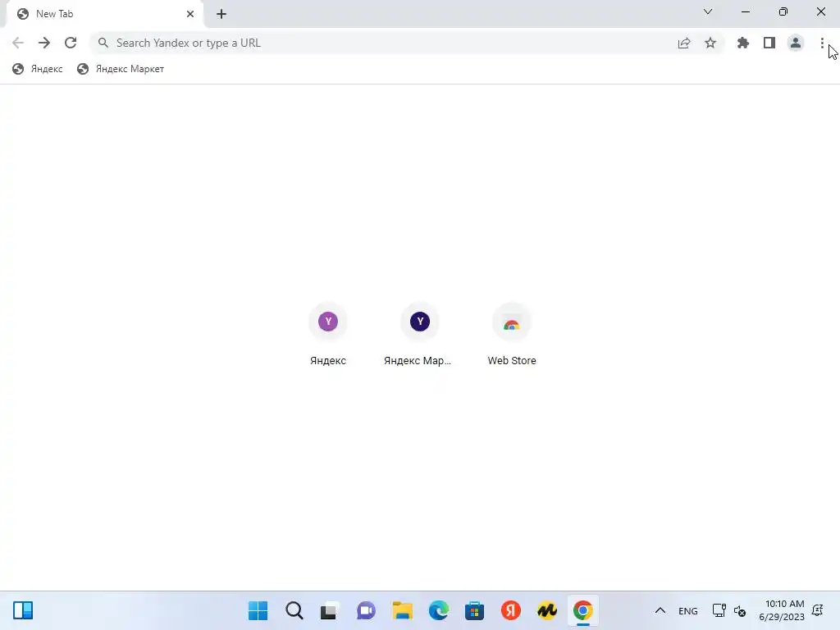
Task: Open the side panel icon
Action: 769,43
